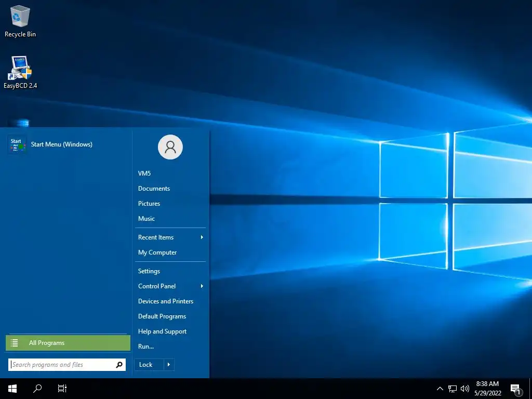Select the EasyBCD 2.4 desktop shortcut
The height and width of the screenshot is (399, 532).
click(20, 72)
